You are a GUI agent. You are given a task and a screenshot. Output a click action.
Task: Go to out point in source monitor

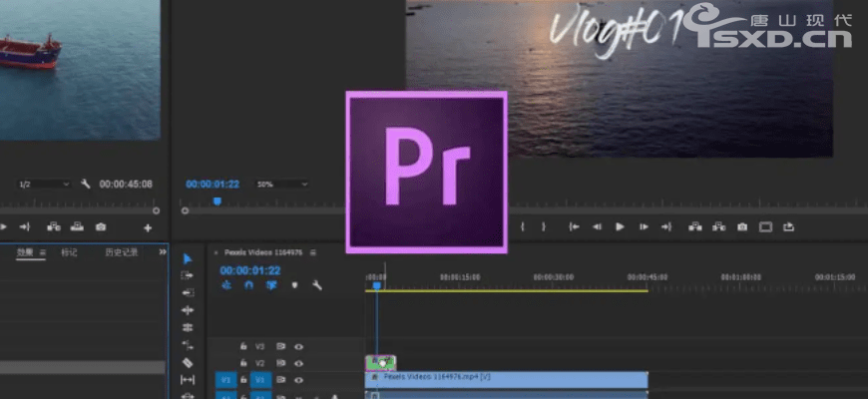[24, 226]
